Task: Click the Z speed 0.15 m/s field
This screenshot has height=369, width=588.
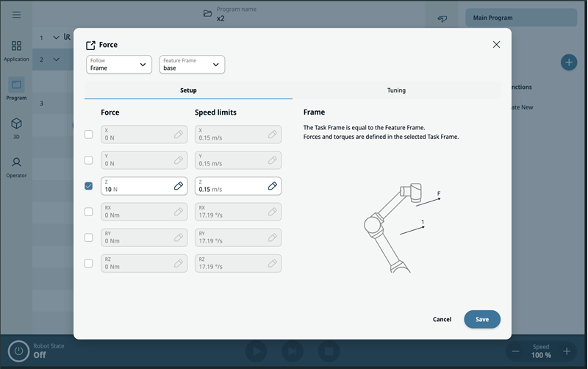Action: pyautogui.click(x=238, y=186)
